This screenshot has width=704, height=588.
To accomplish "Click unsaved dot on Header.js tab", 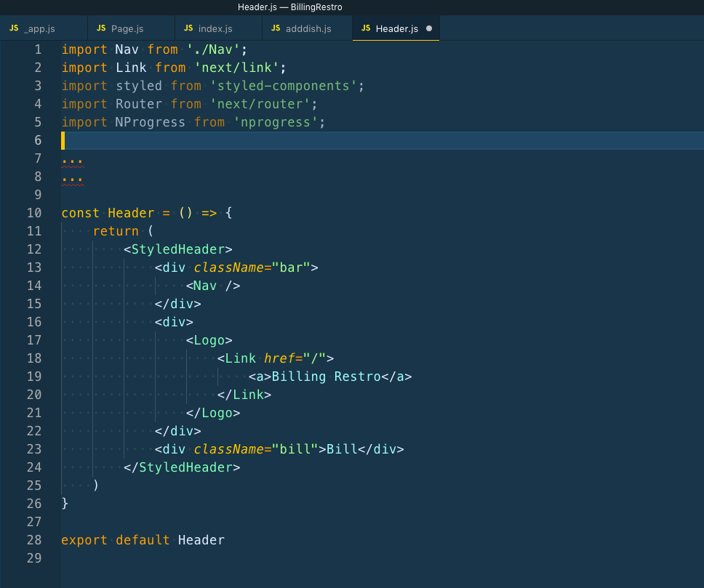I will (x=429, y=28).
